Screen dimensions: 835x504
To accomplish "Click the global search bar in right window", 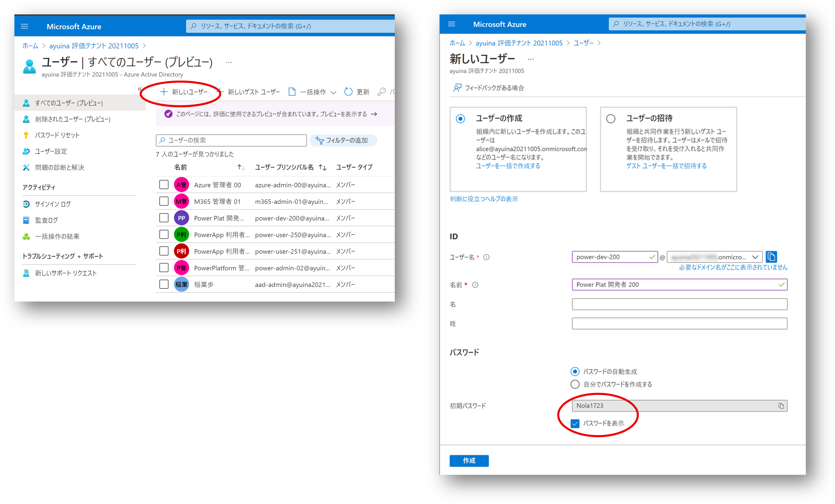I will pyautogui.click(x=707, y=24).
